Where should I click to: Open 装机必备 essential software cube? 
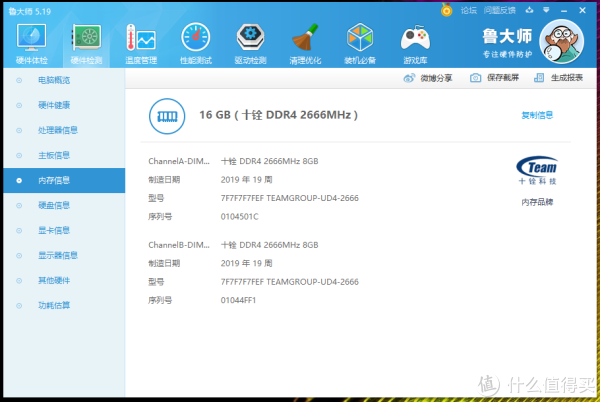click(x=360, y=44)
